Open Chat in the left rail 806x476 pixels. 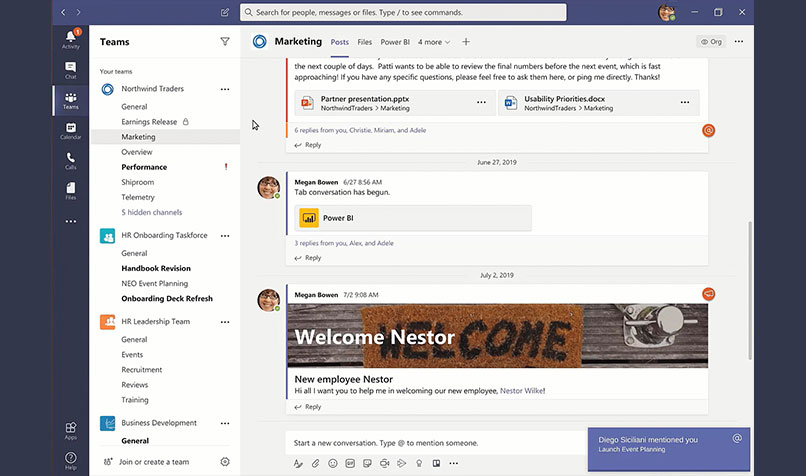(x=70, y=69)
